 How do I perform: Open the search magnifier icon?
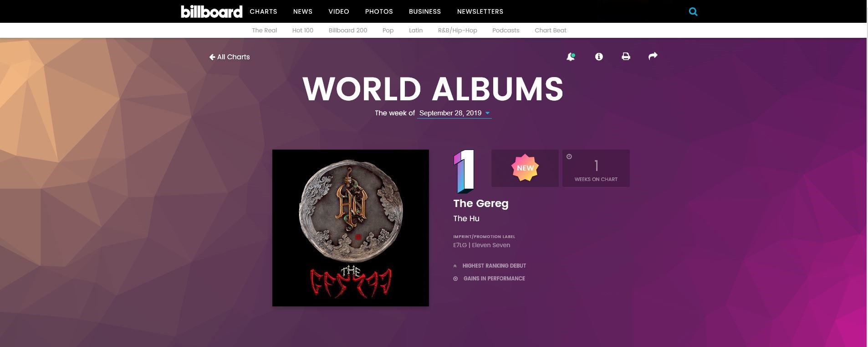coord(693,12)
